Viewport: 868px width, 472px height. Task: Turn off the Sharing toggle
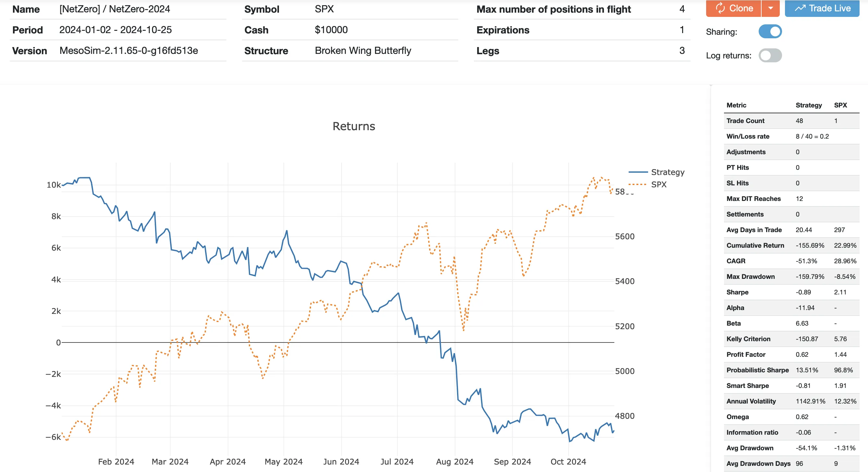click(x=770, y=31)
